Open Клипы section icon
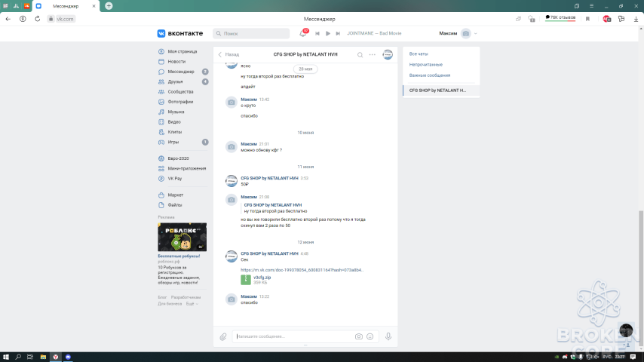 (161, 132)
